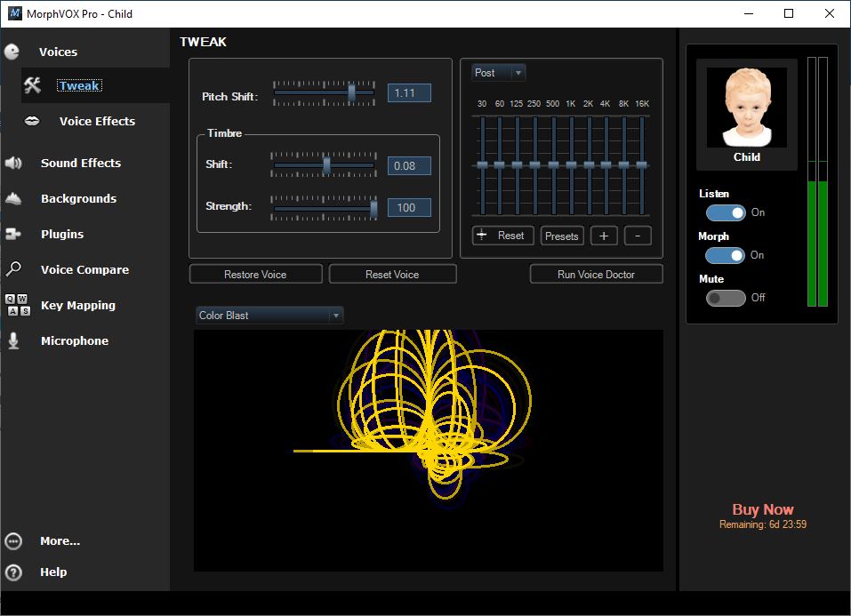This screenshot has width=851, height=616.
Task: Go to Voice Effects
Action: (97, 121)
